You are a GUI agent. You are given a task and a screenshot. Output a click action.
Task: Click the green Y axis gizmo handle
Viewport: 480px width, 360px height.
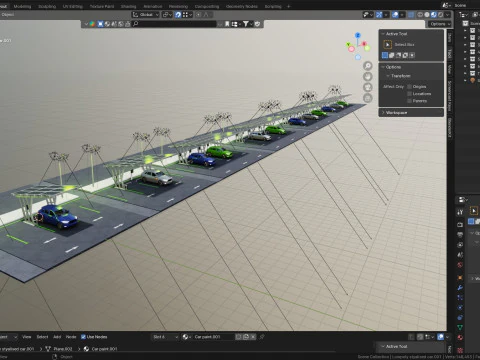348,44
